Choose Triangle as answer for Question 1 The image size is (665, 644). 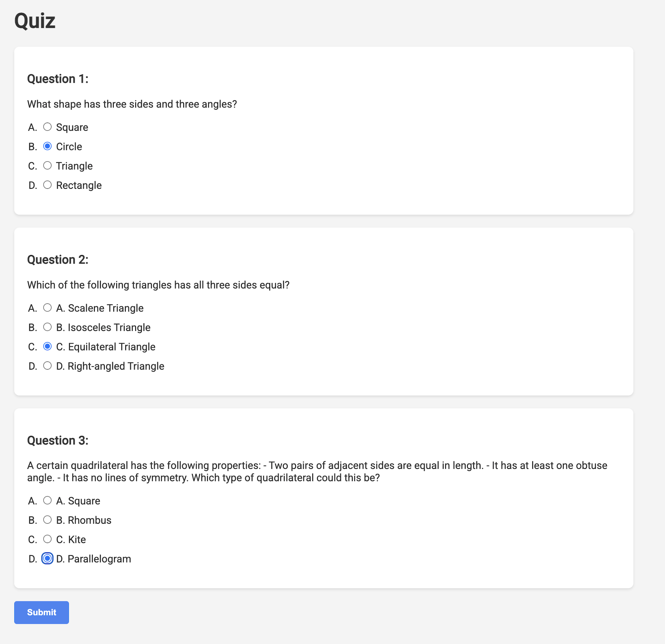click(x=48, y=165)
